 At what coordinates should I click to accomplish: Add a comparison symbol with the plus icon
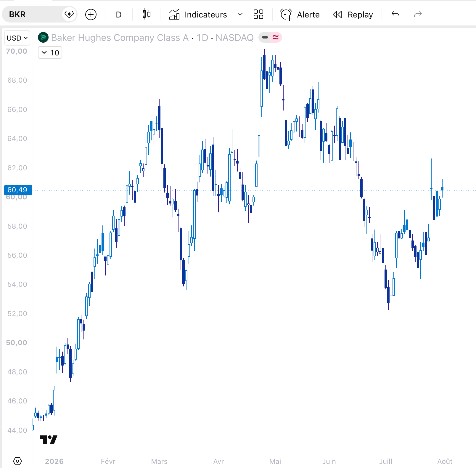tap(91, 15)
